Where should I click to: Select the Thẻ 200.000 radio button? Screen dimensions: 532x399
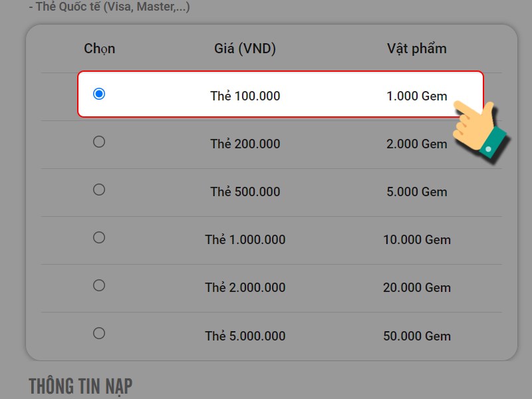(x=99, y=142)
